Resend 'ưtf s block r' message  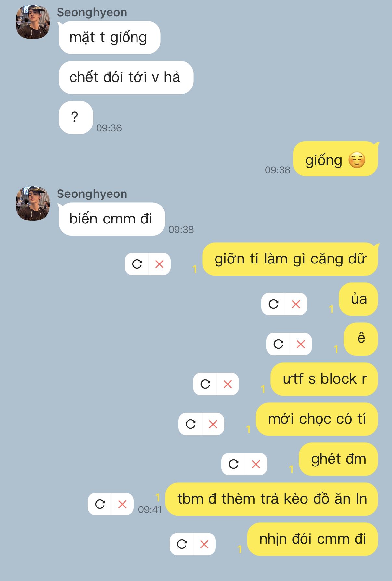tap(205, 384)
